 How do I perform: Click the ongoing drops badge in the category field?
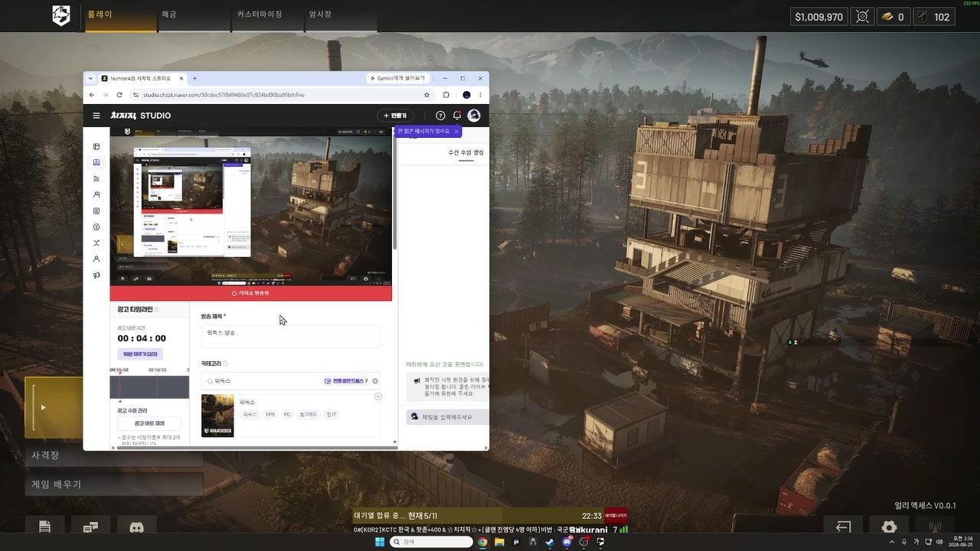[x=346, y=381]
